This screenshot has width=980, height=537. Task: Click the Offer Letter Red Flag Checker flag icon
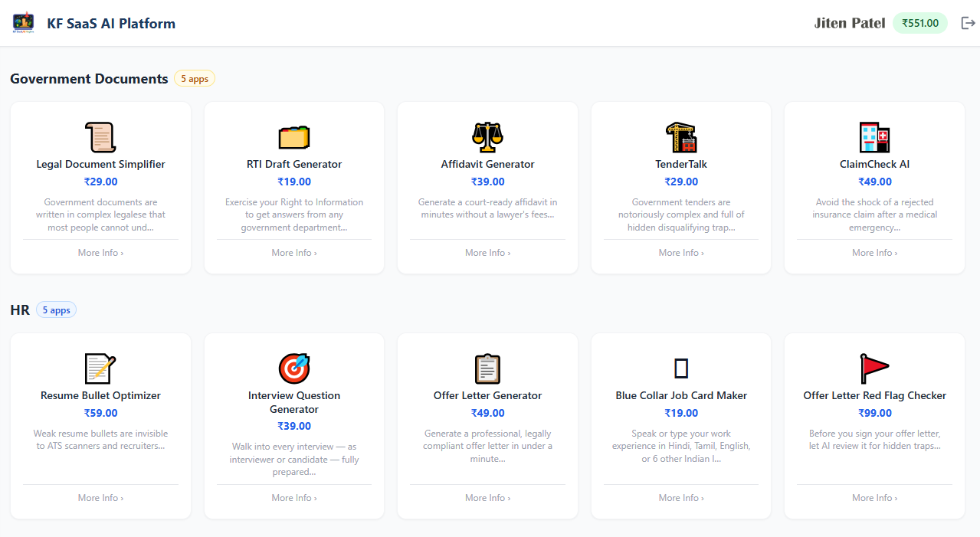873,368
